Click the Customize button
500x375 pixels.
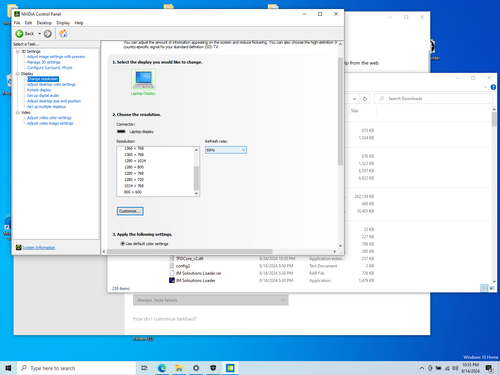130,211
